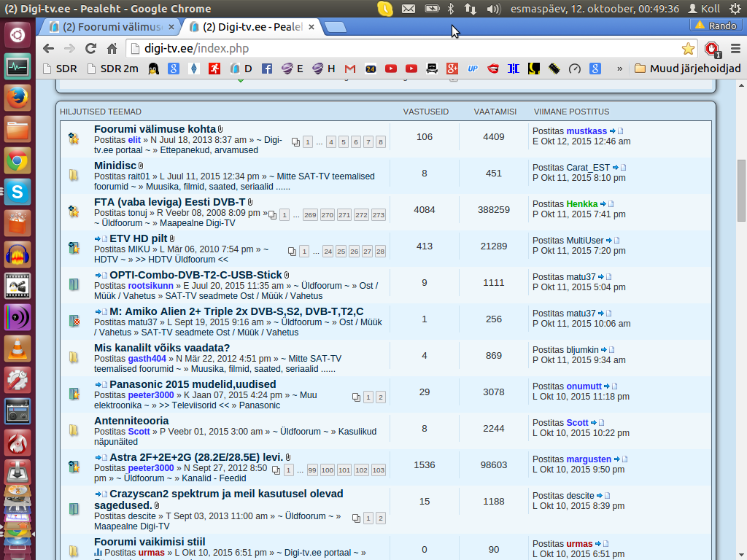Open the Muud järjehoidjad bookmarks folder
The width and height of the screenshot is (747, 560).
click(687, 69)
